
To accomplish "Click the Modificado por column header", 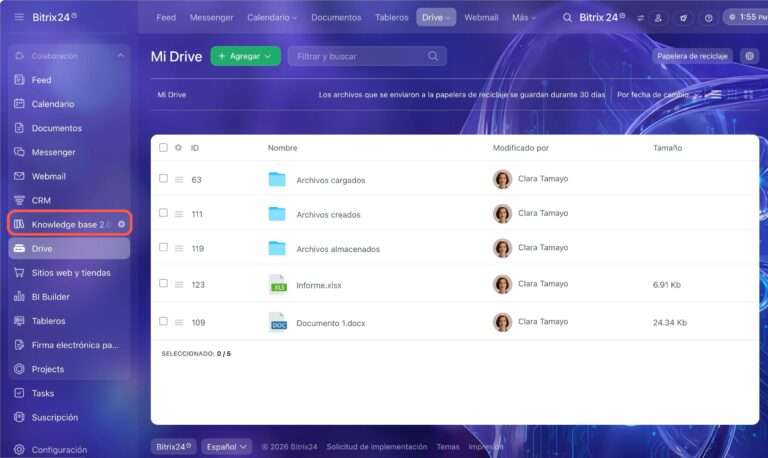I will [521, 148].
